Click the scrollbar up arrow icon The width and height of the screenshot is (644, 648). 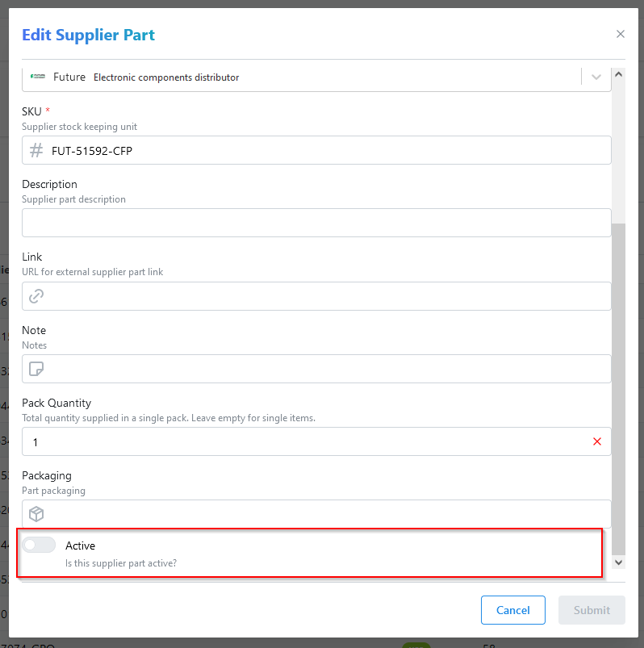click(618, 73)
